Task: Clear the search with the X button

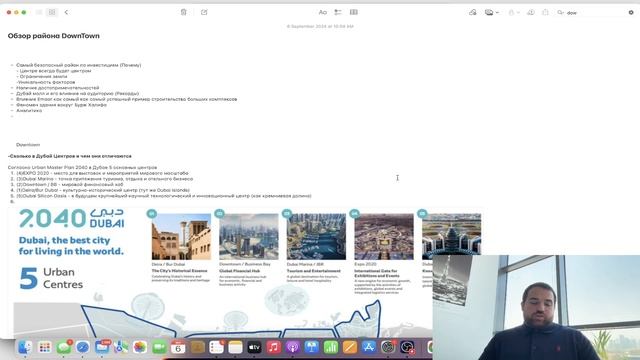Action: [631, 13]
